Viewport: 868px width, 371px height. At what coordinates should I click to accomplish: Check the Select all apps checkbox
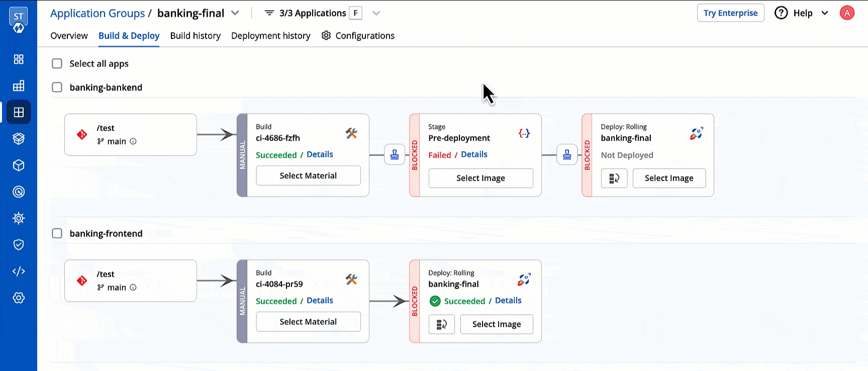click(57, 64)
